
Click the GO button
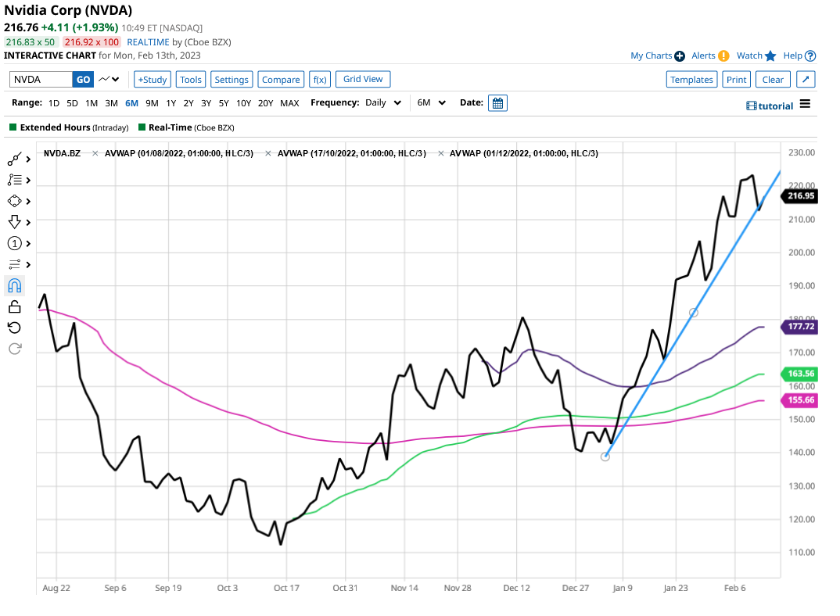point(83,79)
